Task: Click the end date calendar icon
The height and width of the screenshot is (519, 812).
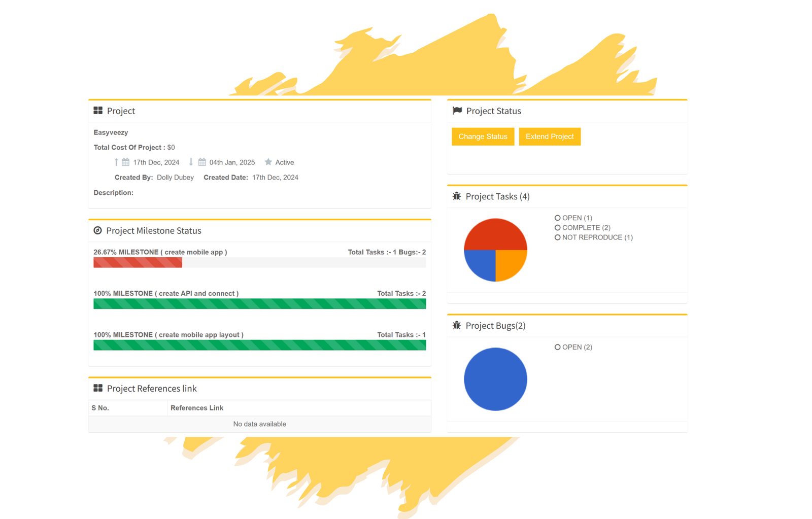Action: (202, 162)
